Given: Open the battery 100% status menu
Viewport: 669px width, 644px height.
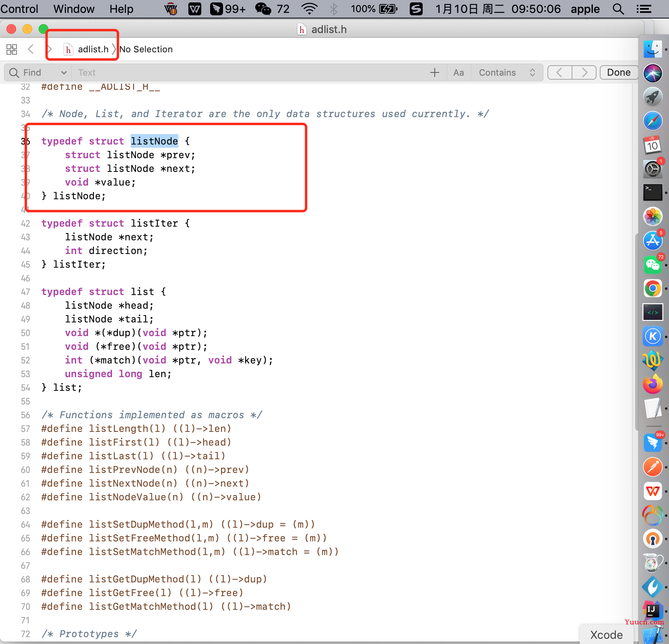Looking at the screenshot, I should click(x=374, y=9).
